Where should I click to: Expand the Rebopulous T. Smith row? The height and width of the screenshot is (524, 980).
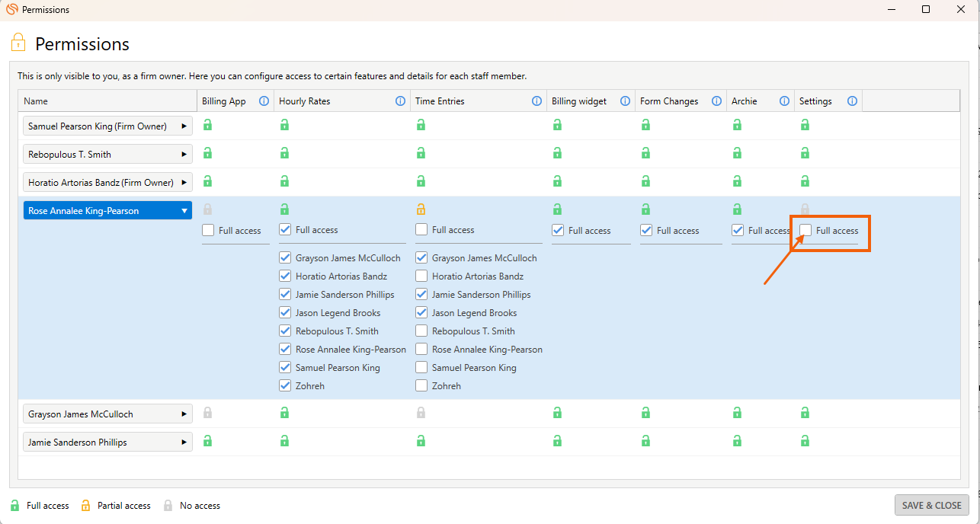107,154
